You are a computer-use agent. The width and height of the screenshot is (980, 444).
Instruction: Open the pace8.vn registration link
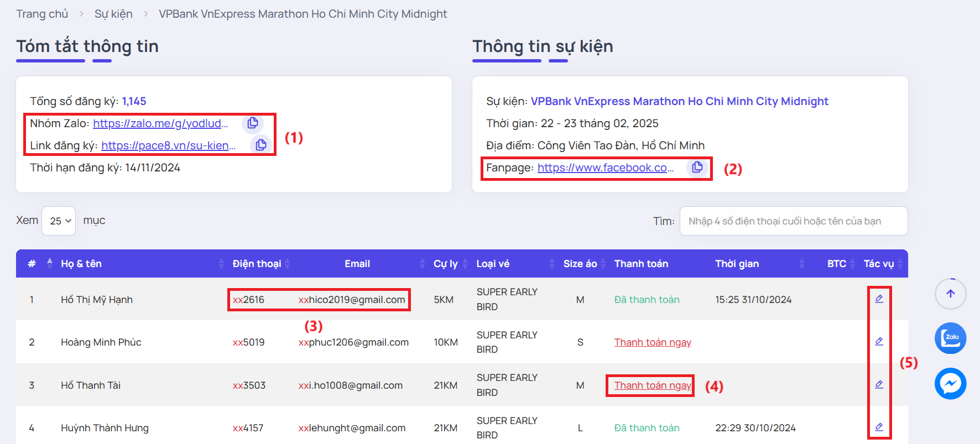tap(169, 145)
